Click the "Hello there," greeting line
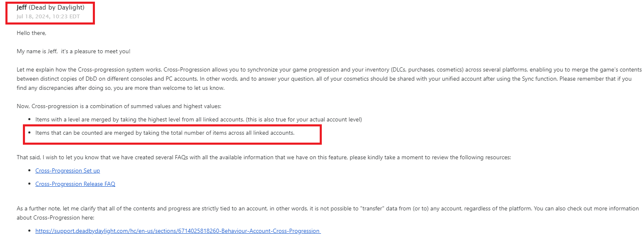The image size is (644, 242). pyautogui.click(x=32, y=33)
